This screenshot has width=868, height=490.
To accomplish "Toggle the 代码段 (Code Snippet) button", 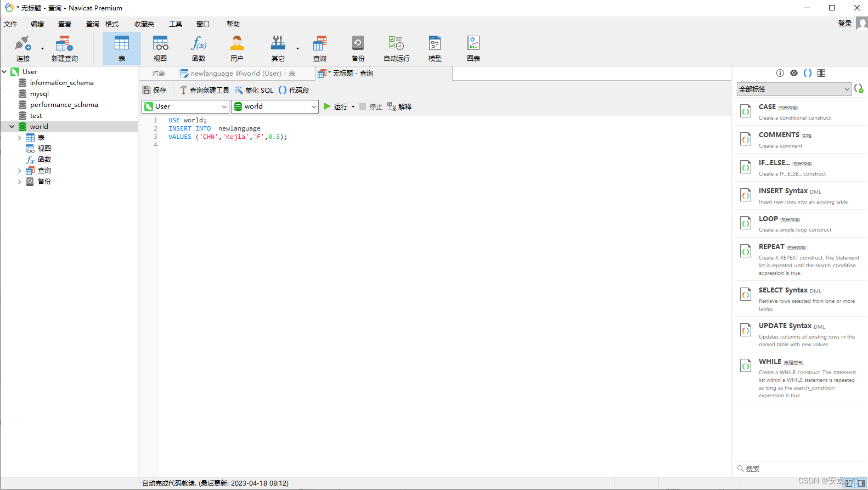I will [x=294, y=90].
